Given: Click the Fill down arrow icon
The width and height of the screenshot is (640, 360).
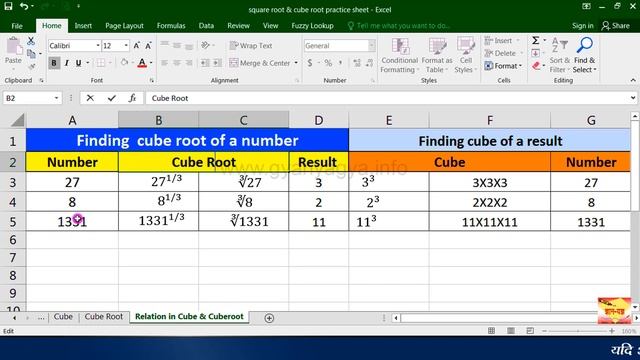Looking at the screenshot, I should coord(536,53).
